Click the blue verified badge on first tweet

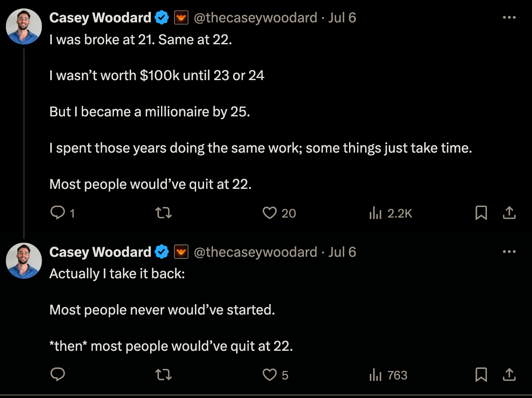point(162,17)
